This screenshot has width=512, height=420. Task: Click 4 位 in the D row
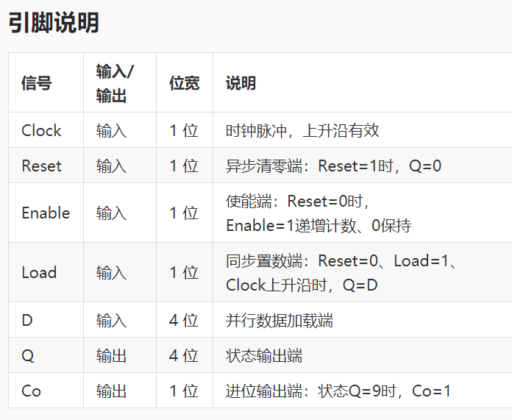(x=184, y=320)
